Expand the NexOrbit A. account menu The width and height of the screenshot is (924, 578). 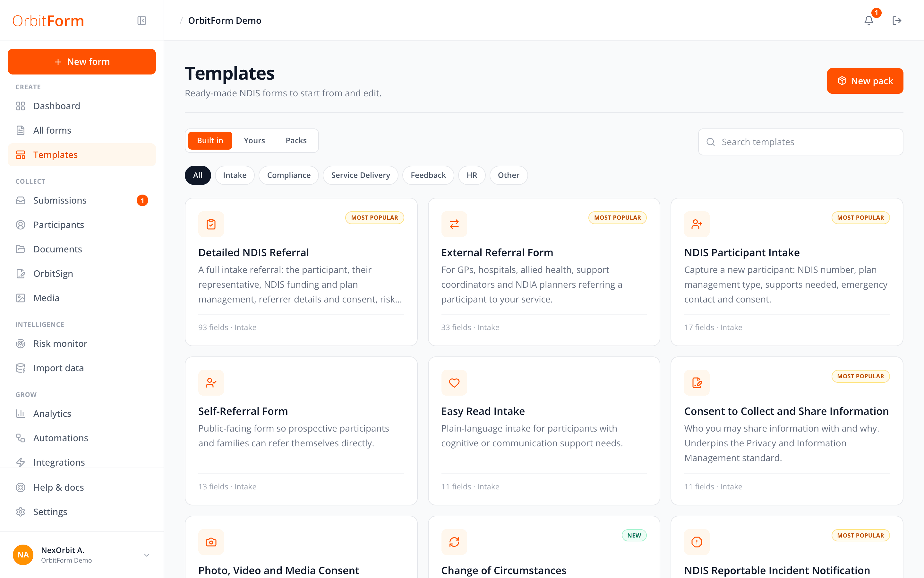(82, 555)
